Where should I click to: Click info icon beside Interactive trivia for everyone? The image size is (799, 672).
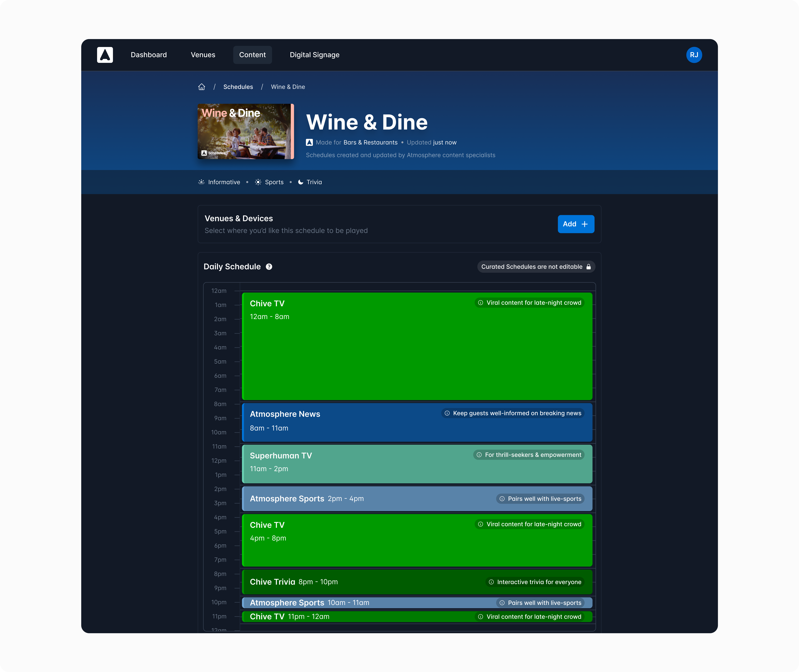click(x=491, y=582)
